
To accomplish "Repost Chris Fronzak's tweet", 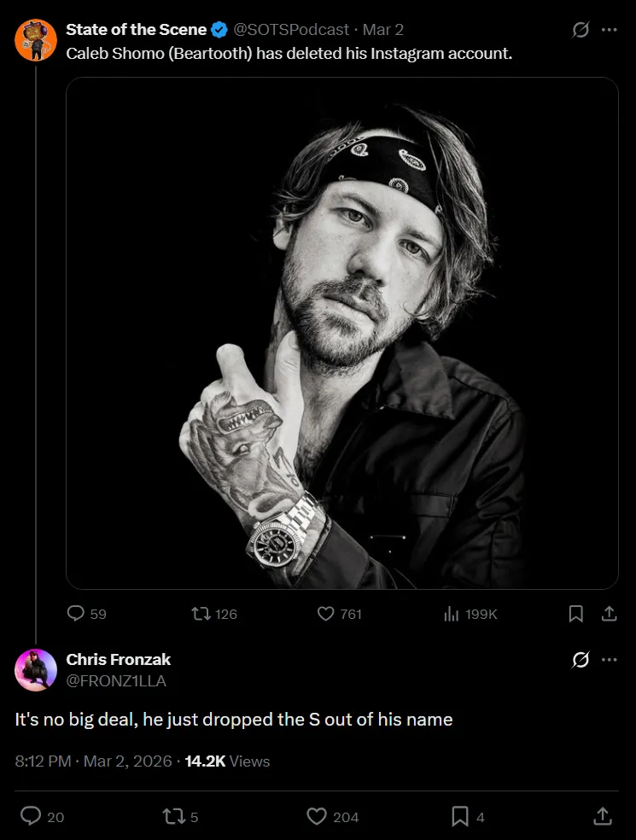I will click(172, 817).
